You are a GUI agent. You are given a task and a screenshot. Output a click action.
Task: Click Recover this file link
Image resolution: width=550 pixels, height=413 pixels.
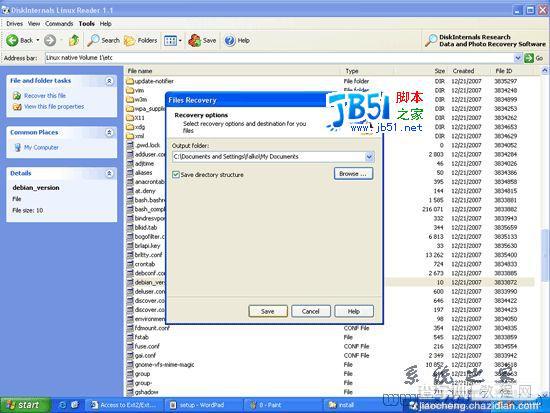(45, 96)
